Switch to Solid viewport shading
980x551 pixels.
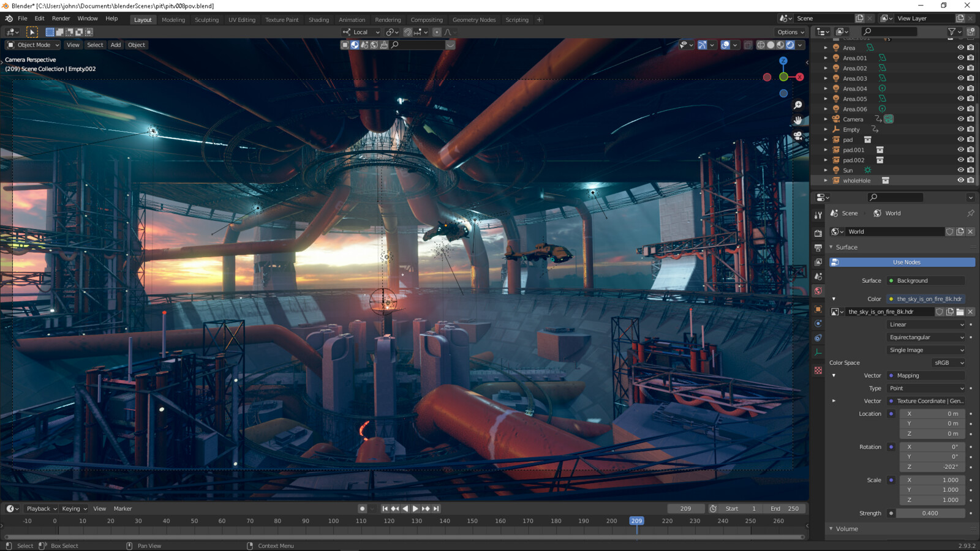tap(771, 45)
